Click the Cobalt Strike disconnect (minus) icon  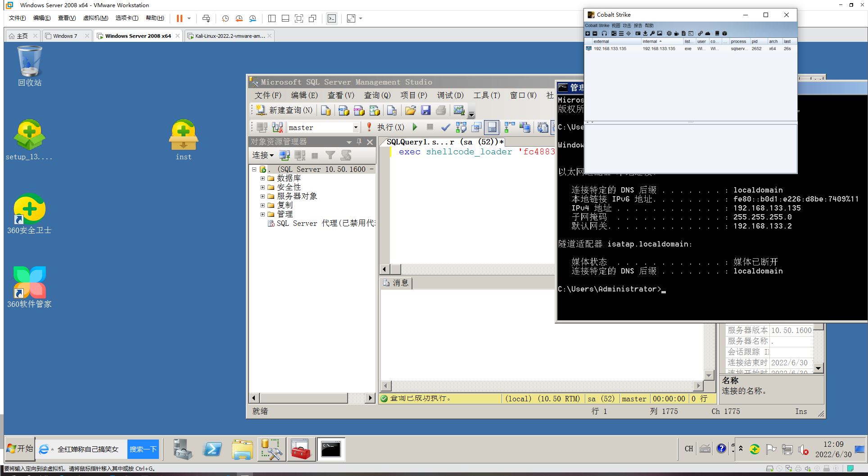[595, 33]
